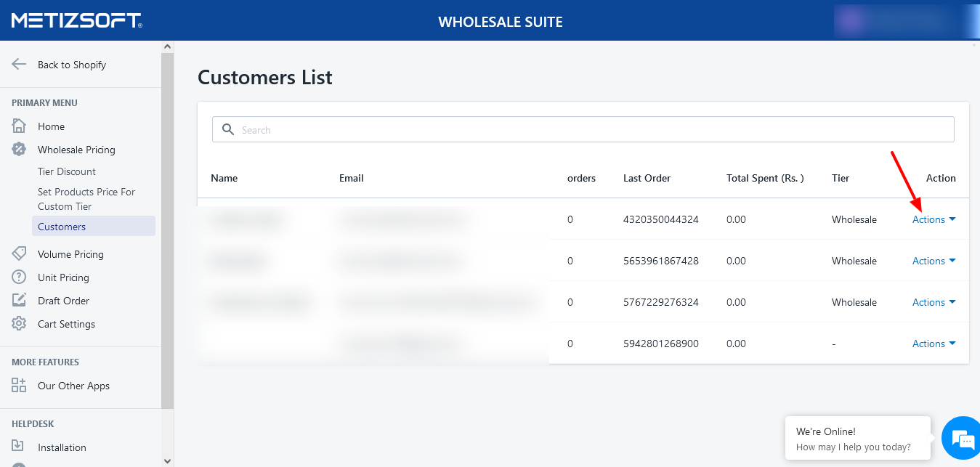The width and height of the screenshot is (980, 467).
Task: Click the Wholesale Pricing badge icon
Action: click(19, 149)
